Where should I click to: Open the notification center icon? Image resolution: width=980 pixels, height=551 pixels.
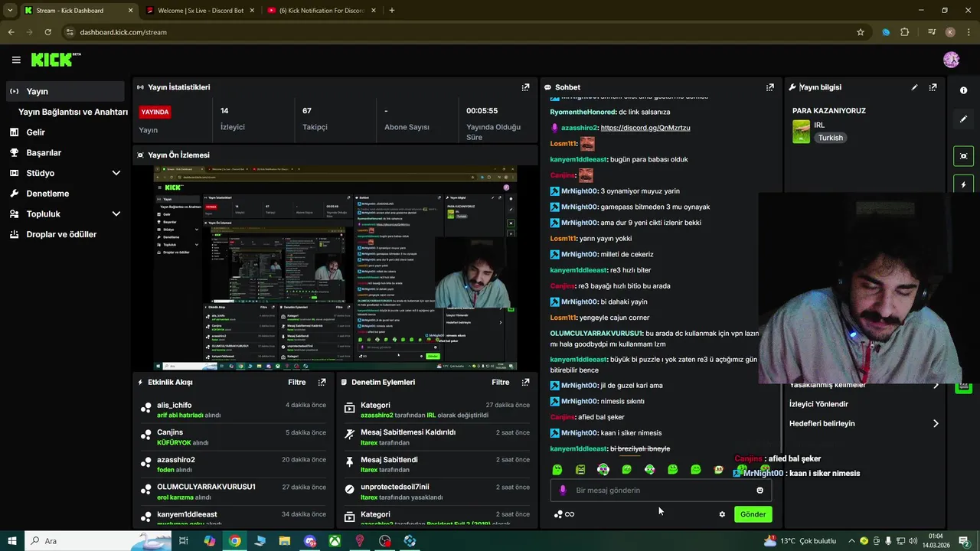click(x=965, y=541)
